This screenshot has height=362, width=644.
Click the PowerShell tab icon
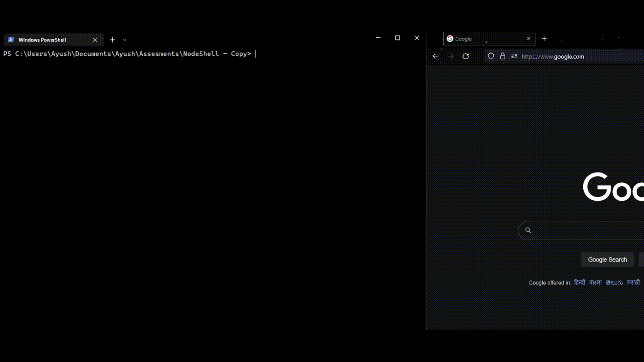[x=11, y=40]
